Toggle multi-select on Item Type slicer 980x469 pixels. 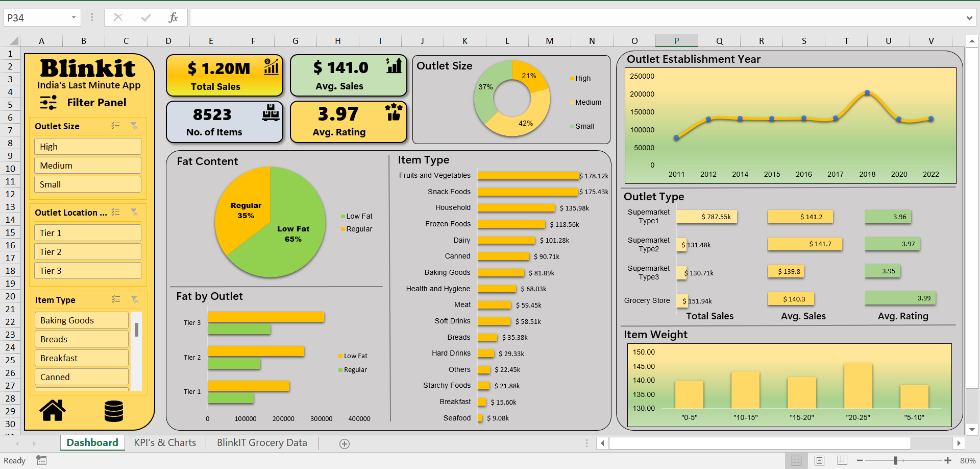click(116, 299)
